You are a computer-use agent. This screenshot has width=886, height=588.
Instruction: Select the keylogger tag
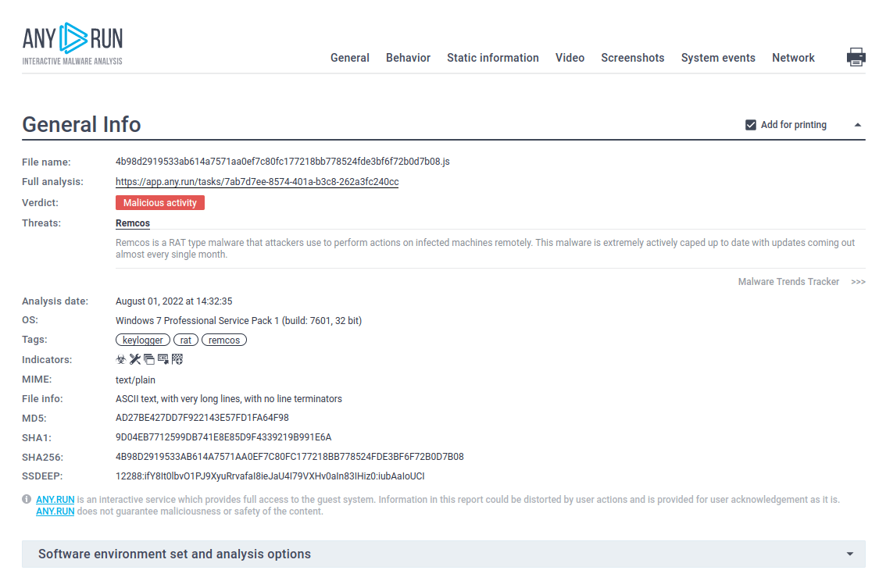coord(143,340)
